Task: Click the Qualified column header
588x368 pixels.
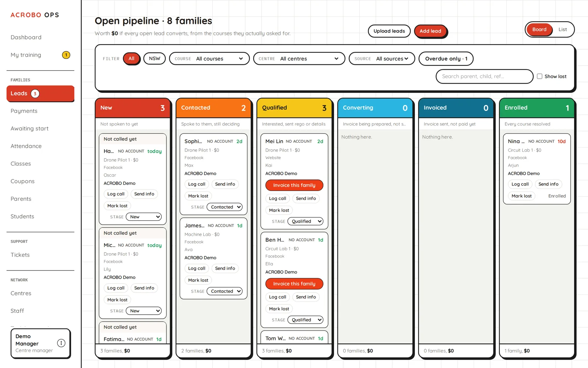Action: pyautogui.click(x=294, y=108)
